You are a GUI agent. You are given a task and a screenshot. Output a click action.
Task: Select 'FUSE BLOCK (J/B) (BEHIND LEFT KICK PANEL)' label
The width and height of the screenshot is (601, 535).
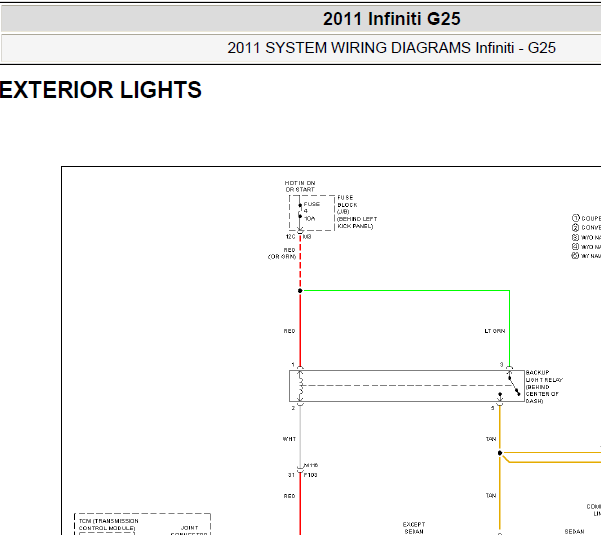pos(357,212)
